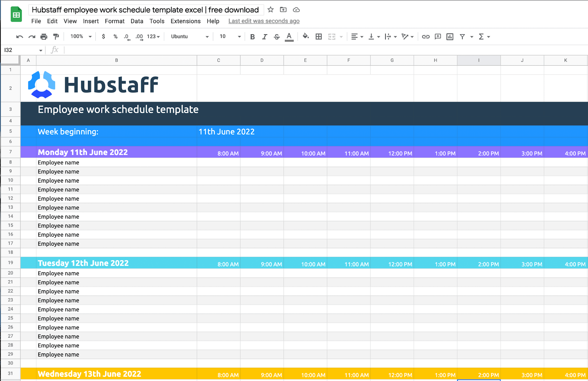Toggle bold formatting

[x=252, y=36]
